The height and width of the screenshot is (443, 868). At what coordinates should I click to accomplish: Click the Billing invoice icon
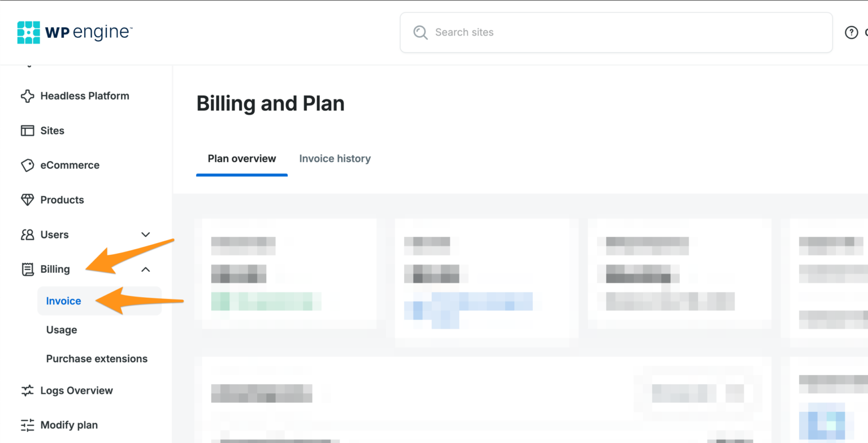(x=27, y=270)
